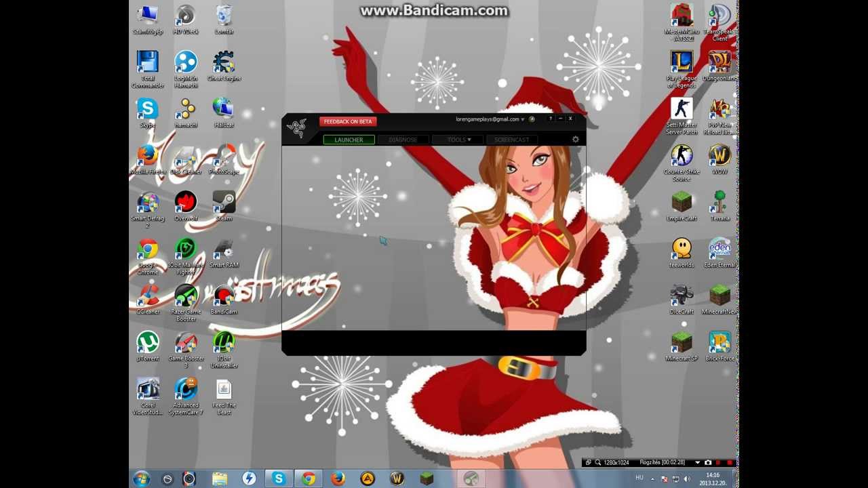Open Firefox from the taskbar
Viewport: 868px width, 488px height.
click(338, 479)
